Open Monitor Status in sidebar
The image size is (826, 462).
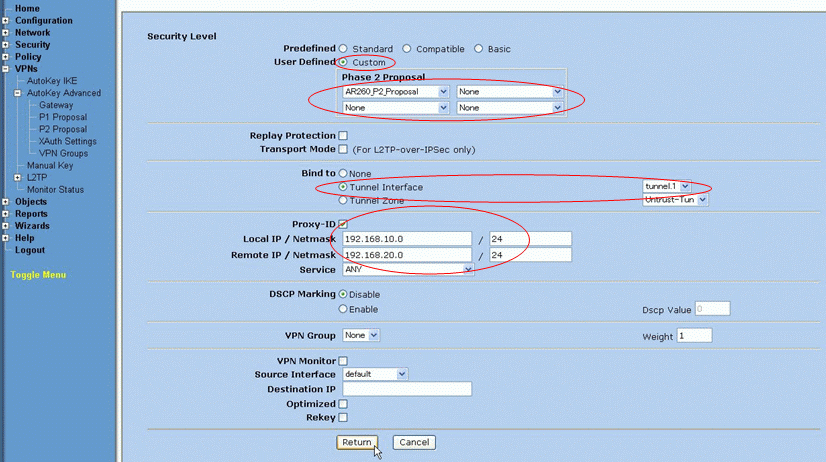pos(55,189)
